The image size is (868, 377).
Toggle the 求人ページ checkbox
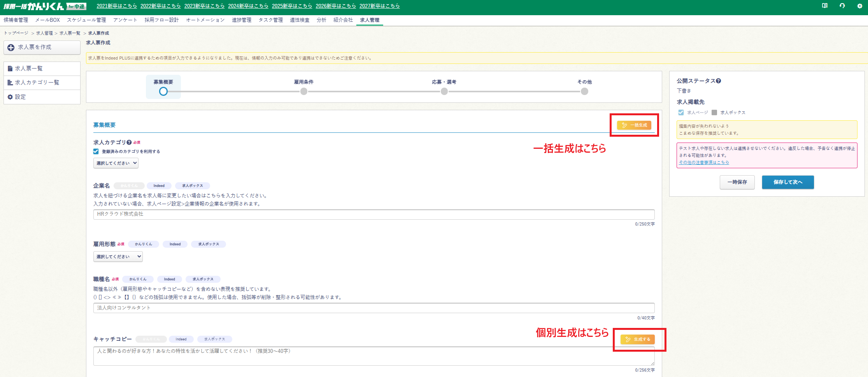(x=681, y=113)
